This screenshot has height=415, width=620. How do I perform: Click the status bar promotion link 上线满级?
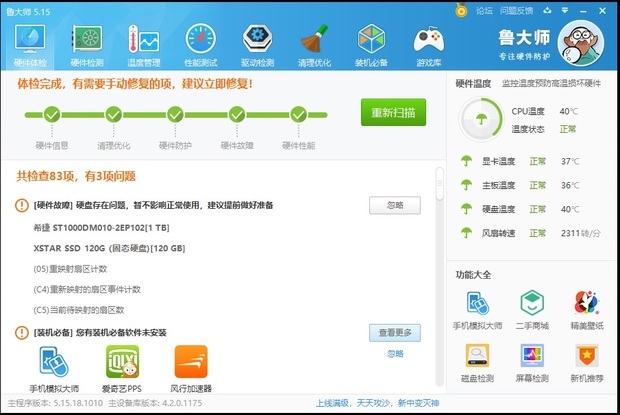[378, 403]
